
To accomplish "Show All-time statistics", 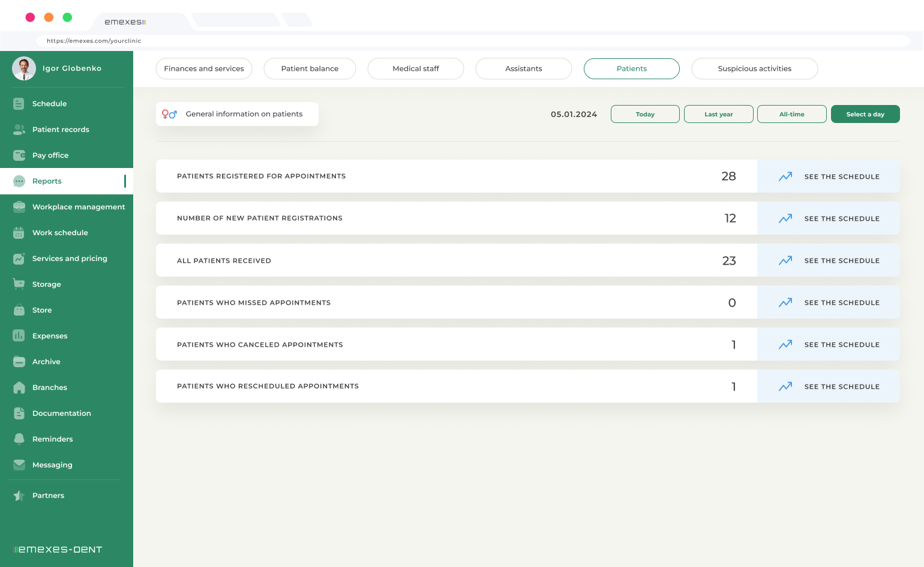I will [x=792, y=114].
